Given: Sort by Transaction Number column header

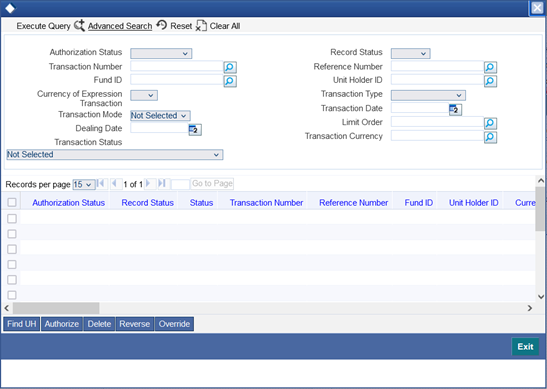Looking at the screenshot, I should point(267,203).
